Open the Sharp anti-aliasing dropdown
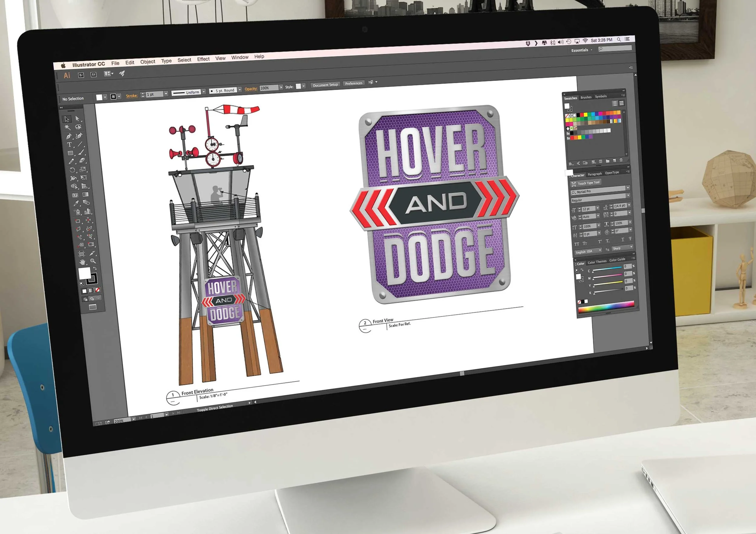Screen dimensions: 756x534 (631, 247)
